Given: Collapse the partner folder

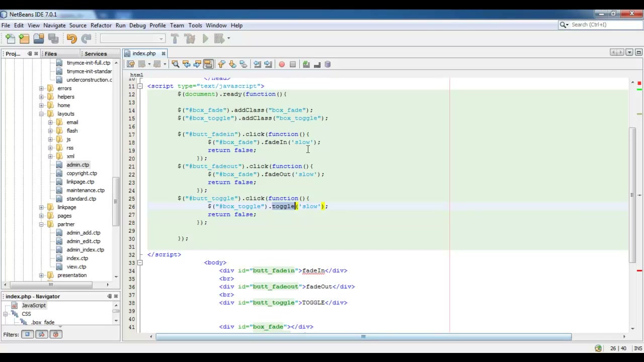Looking at the screenshot, I should coord(41,225).
